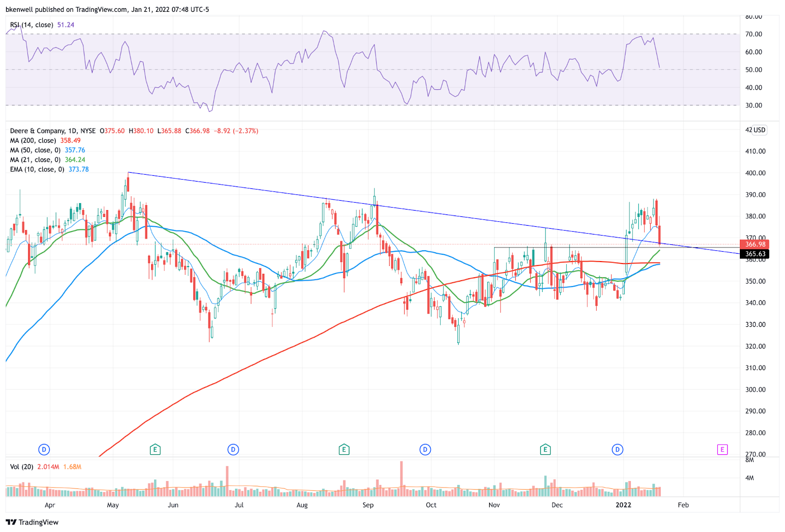785x532 pixels.
Task: Click the change value −8.92 (−2.37%)
Action: click(x=236, y=131)
